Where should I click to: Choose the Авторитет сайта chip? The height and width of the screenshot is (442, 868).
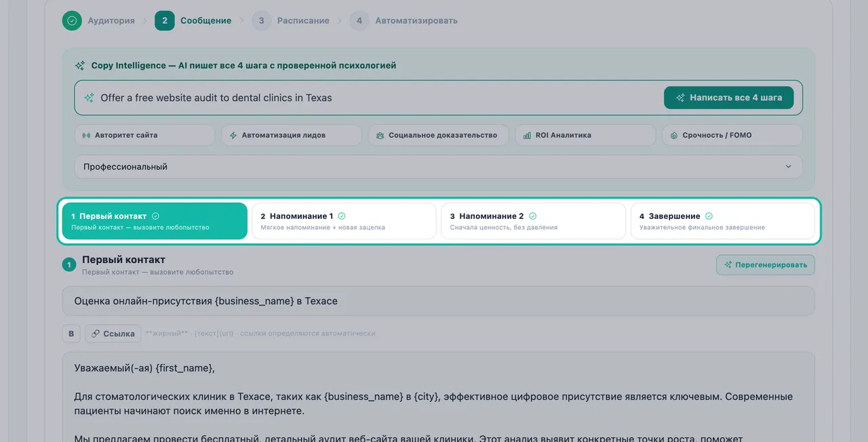pos(144,135)
